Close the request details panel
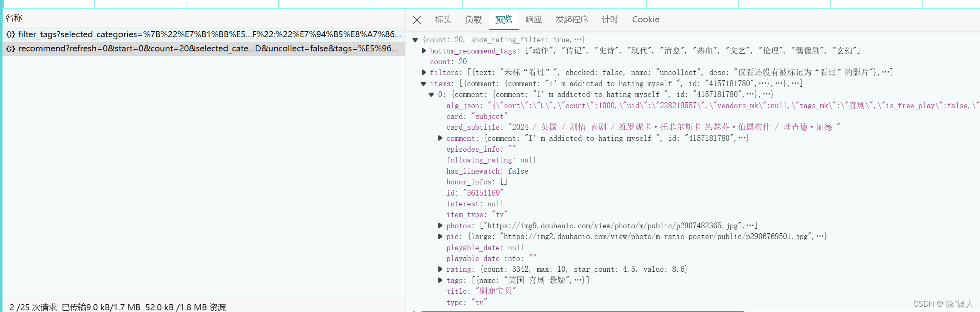The image size is (980, 312). pyautogui.click(x=417, y=20)
